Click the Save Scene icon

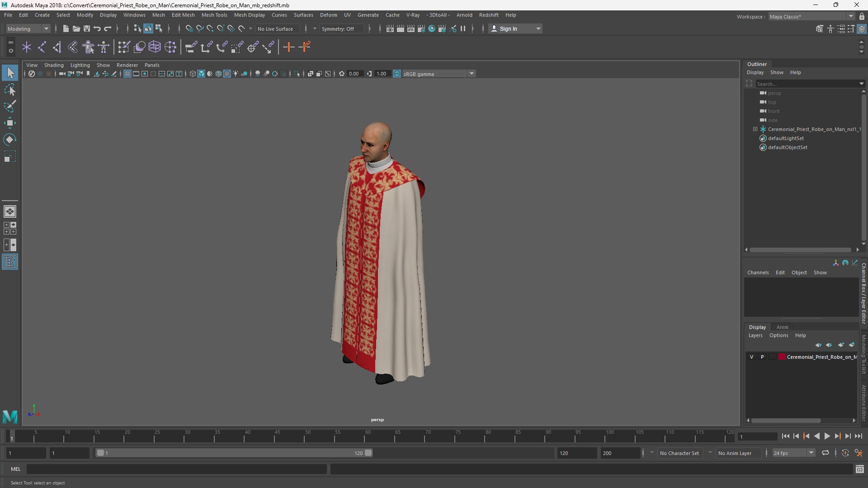coord(86,28)
